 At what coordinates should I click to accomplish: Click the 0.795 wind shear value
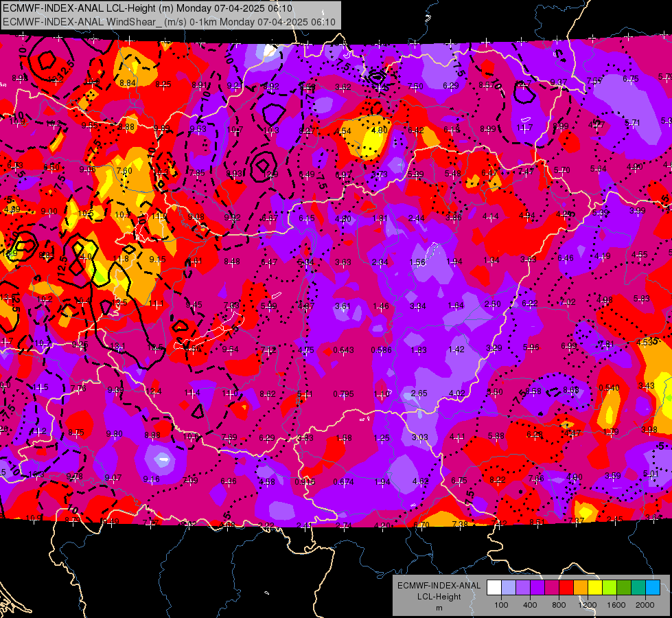coord(344,393)
